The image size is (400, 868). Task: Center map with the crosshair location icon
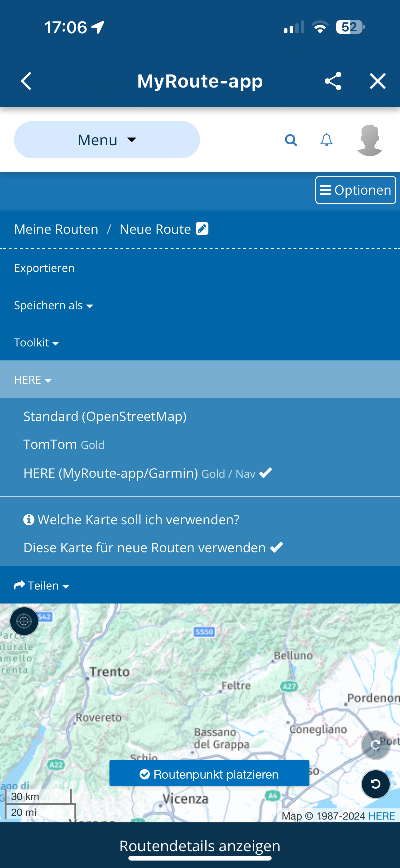point(24,621)
